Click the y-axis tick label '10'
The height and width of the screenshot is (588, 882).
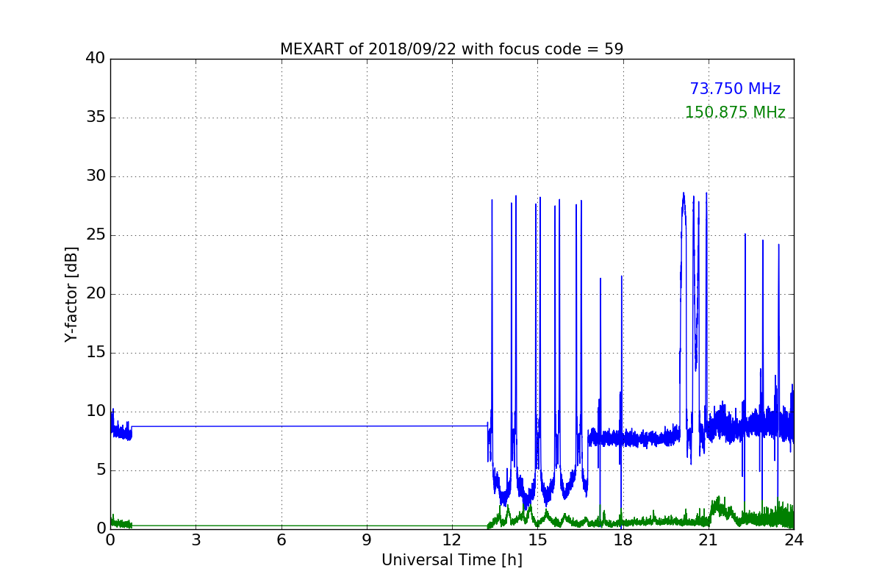(96, 412)
